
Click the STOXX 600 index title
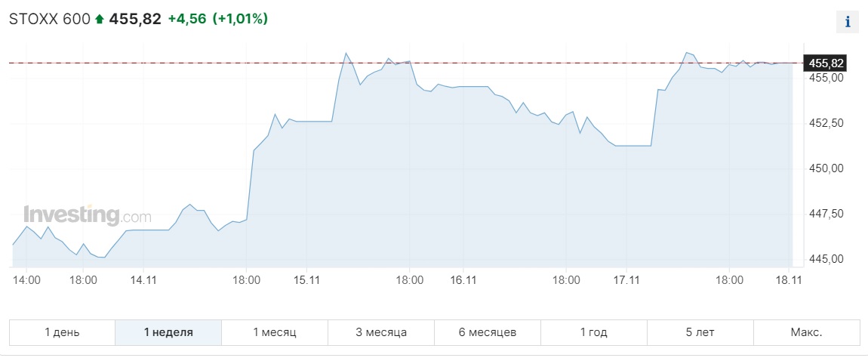pos(49,20)
